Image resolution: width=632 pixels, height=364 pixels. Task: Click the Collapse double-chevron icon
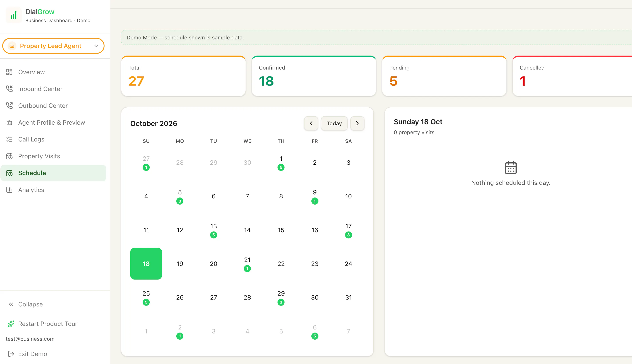(x=11, y=304)
